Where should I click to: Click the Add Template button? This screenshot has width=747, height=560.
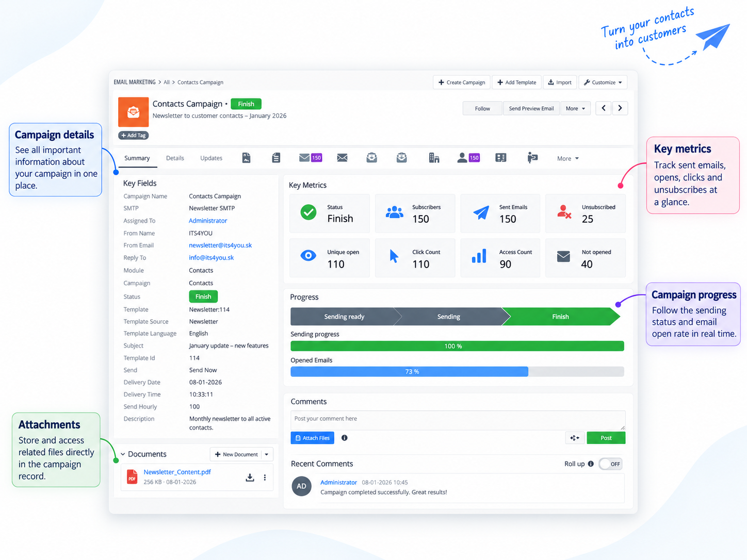517,83
